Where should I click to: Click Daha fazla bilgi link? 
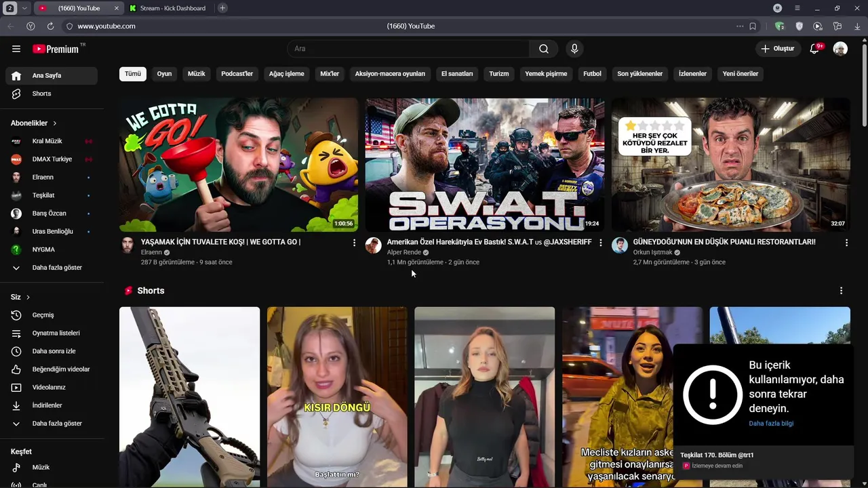[771, 424]
